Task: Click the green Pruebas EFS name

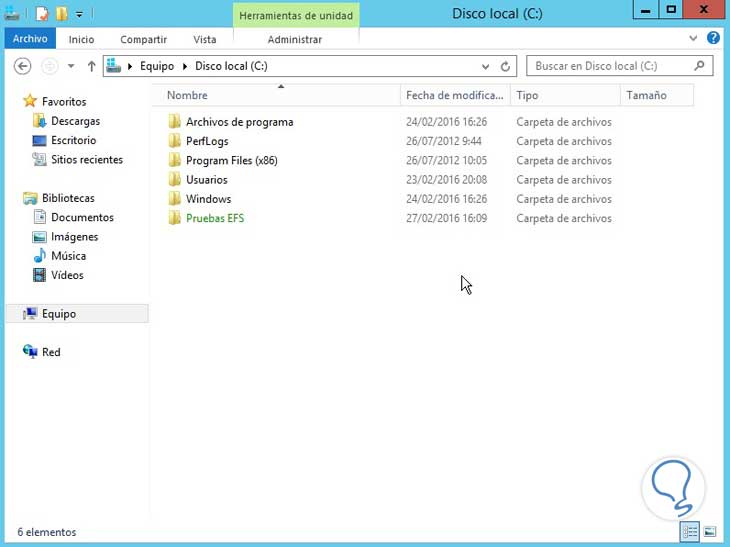Action: 215,218
